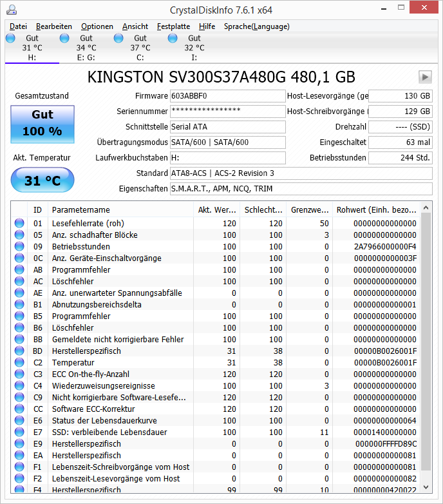The width and height of the screenshot is (443, 504).
Task: Click status orb for Software ECC-Korrektur
Action: (x=19, y=409)
